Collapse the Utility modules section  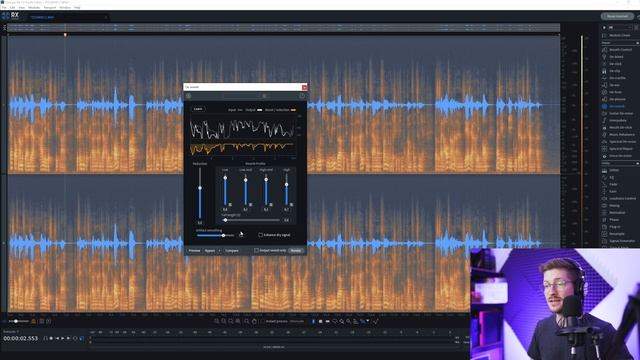(637, 163)
